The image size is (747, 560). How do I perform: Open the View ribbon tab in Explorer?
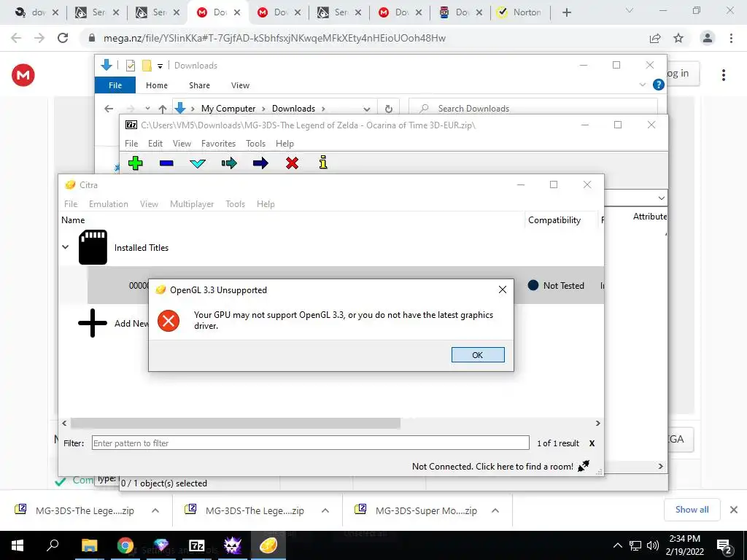point(240,85)
